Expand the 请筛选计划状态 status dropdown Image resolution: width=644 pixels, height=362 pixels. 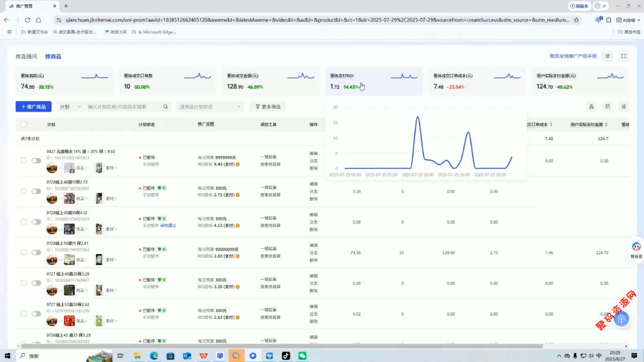click(210, 107)
